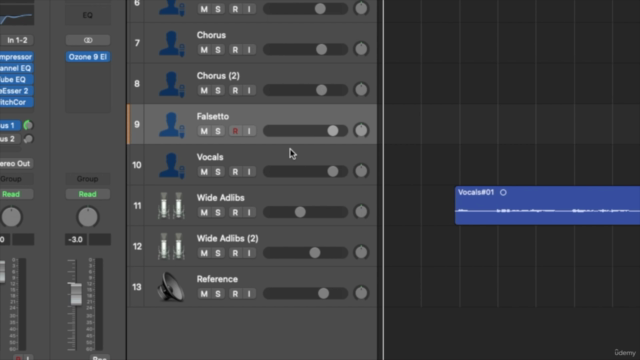This screenshot has width=640, height=360.
Task: Click the Bus 1 send level knob
Action: click(x=28, y=125)
